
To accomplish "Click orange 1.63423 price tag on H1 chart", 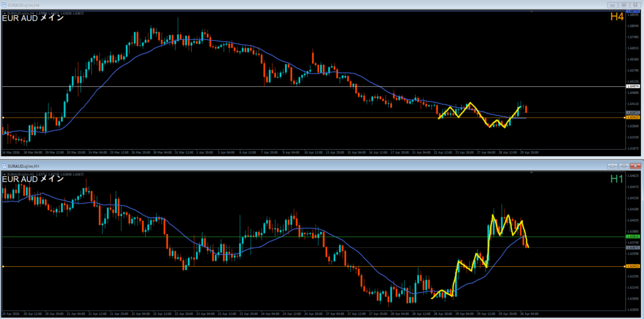I will click(x=633, y=267).
